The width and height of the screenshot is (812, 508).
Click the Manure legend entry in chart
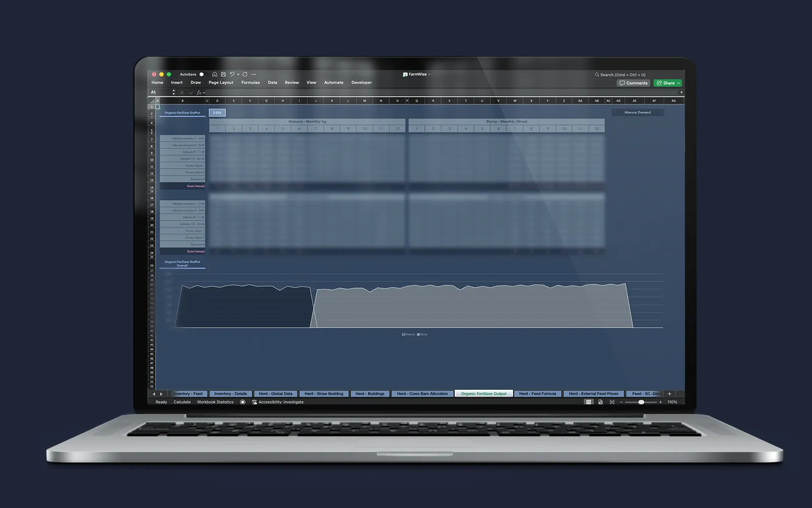tap(408, 334)
